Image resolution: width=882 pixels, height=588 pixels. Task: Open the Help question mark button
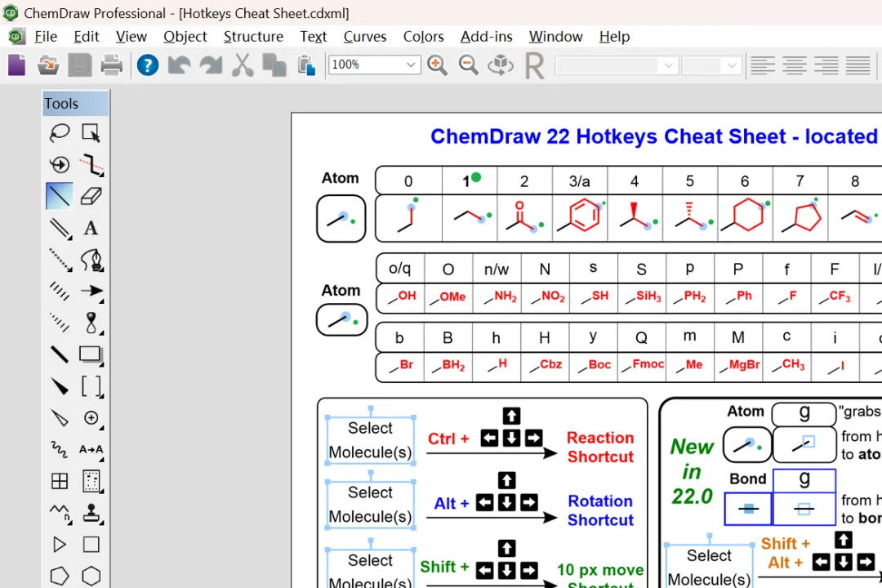coord(147,65)
